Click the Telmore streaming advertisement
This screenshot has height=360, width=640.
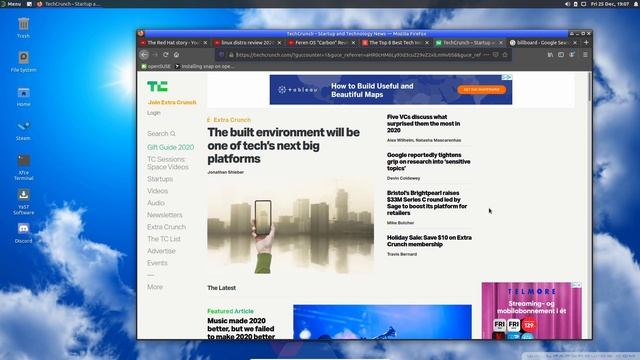point(531,311)
